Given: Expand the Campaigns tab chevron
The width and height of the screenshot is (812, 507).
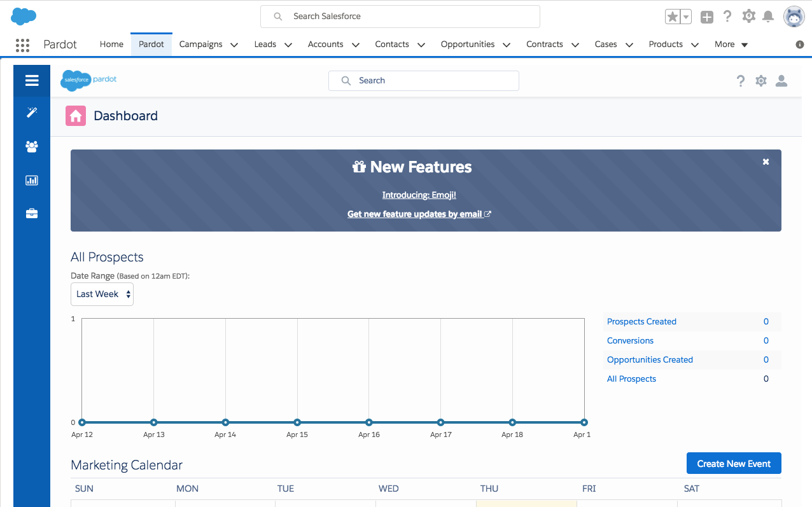Looking at the screenshot, I should click(x=234, y=45).
